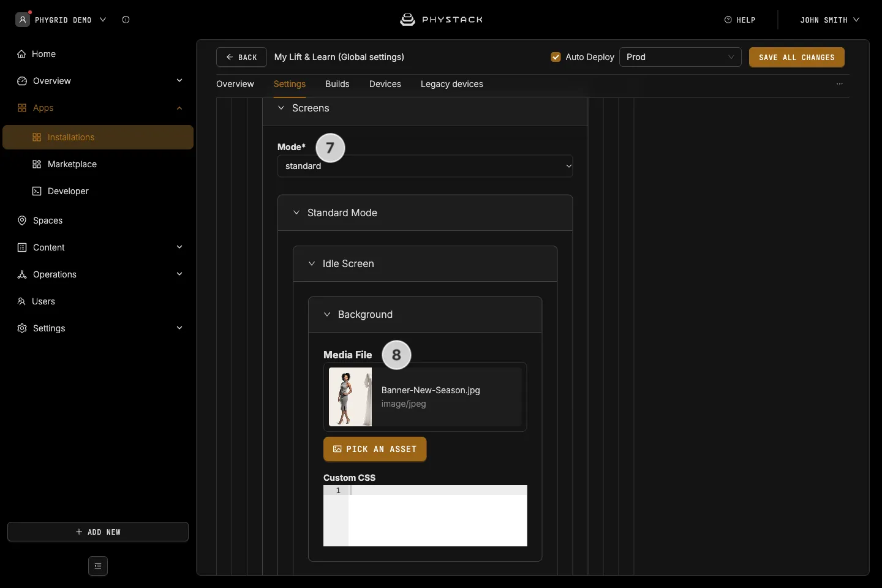This screenshot has height=588, width=882.
Task: Select the Settings tab
Action: coord(290,84)
